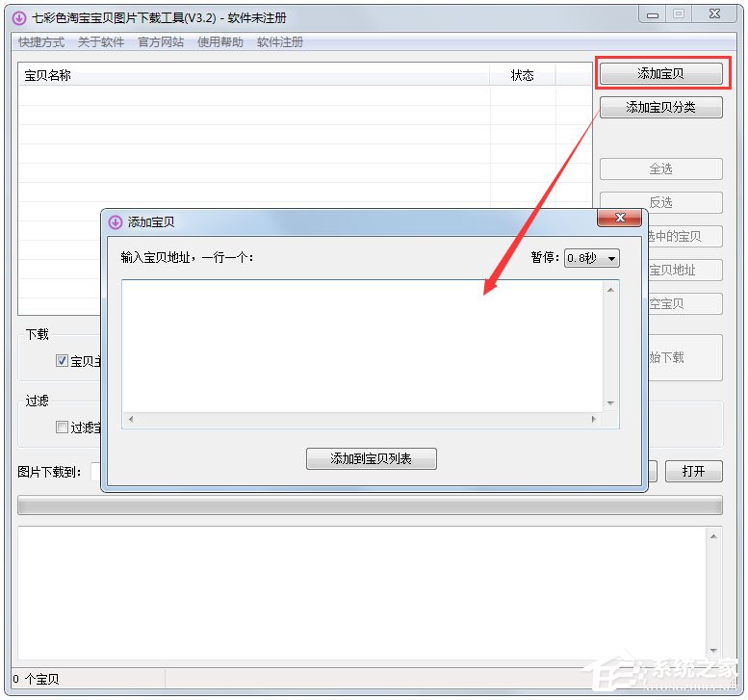Open the 暂停 0.8秒 dropdown
This screenshot has width=748, height=700.
click(591, 258)
